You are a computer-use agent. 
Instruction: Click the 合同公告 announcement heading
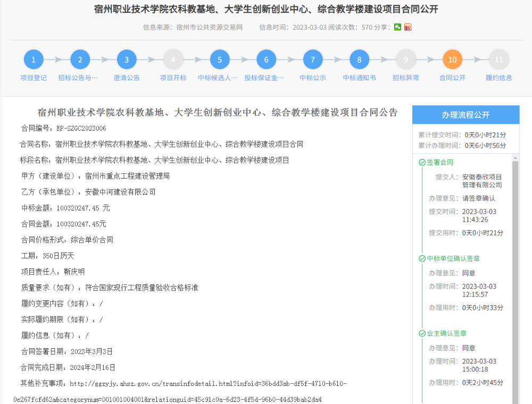218,113
